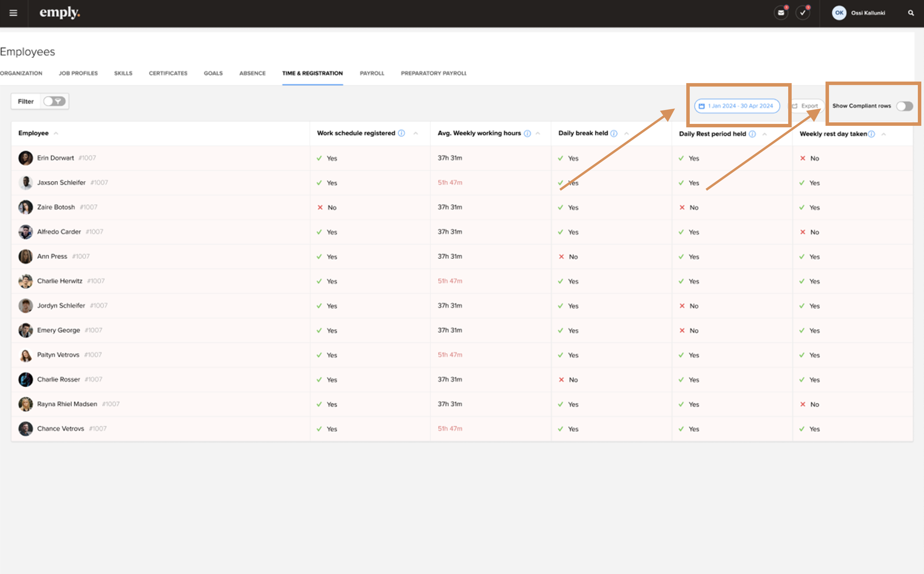Open the tasks checkmark icon in header

pyautogui.click(x=802, y=13)
